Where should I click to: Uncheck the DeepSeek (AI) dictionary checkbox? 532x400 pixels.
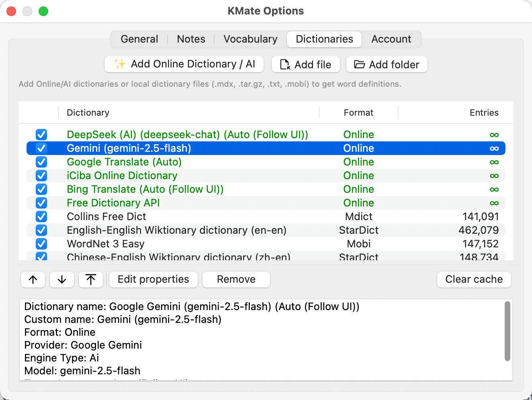click(41, 135)
